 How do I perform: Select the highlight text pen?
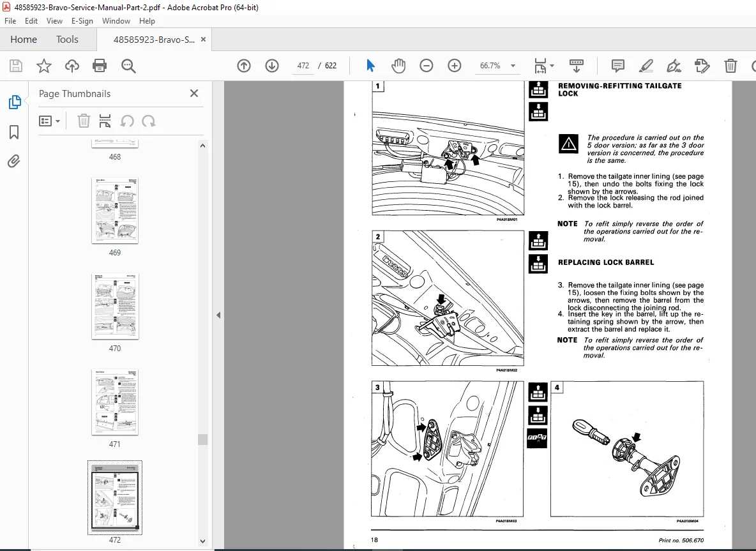click(x=646, y=66)
